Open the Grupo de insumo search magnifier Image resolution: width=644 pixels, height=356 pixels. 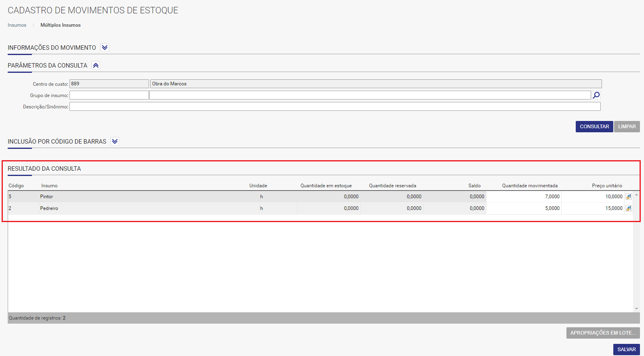tap(596, 95)
